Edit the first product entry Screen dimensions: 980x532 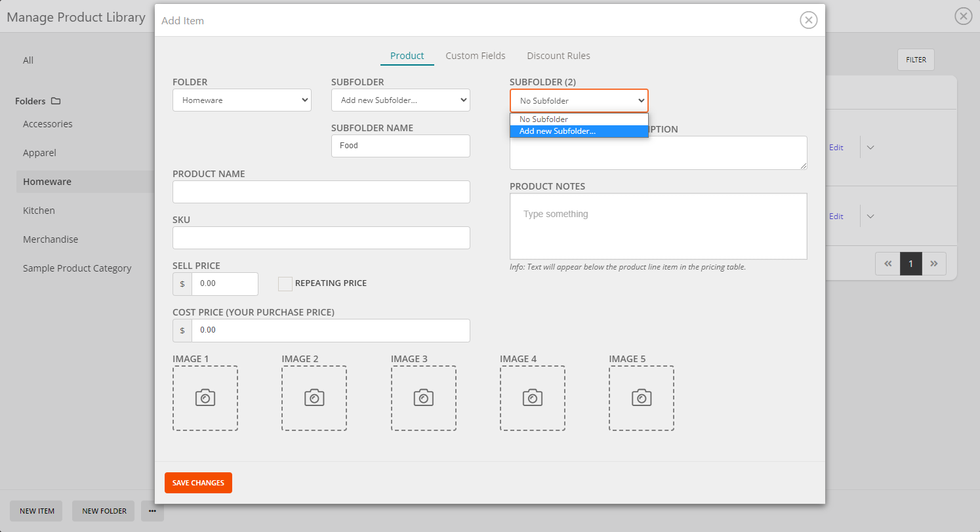click(836, 147)
